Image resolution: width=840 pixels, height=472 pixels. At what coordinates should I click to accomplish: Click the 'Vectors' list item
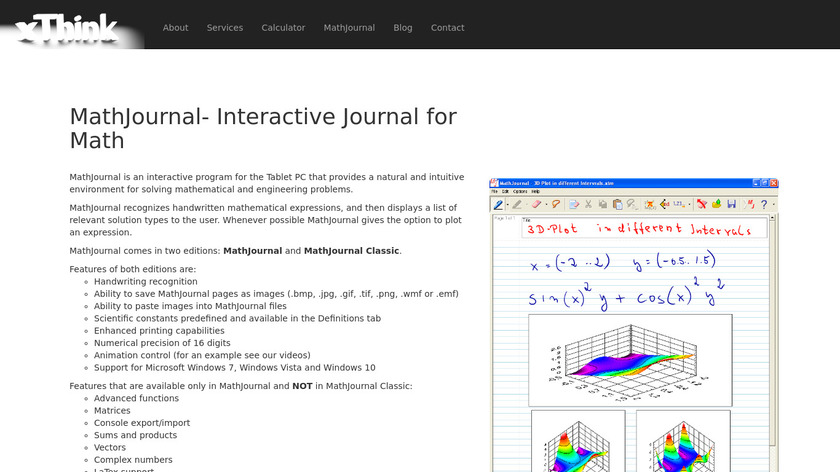(110, 447)
